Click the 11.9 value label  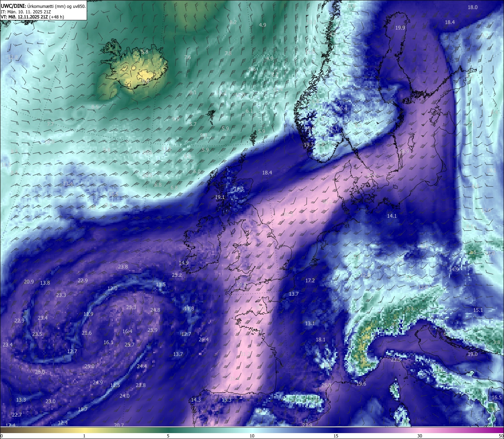[88, 314]
